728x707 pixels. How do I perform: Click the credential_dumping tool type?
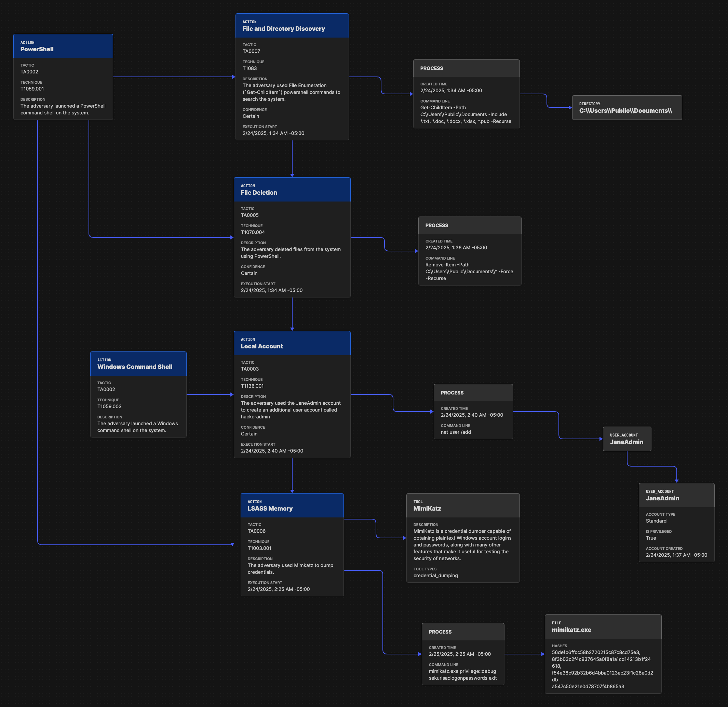click(436, 576)
